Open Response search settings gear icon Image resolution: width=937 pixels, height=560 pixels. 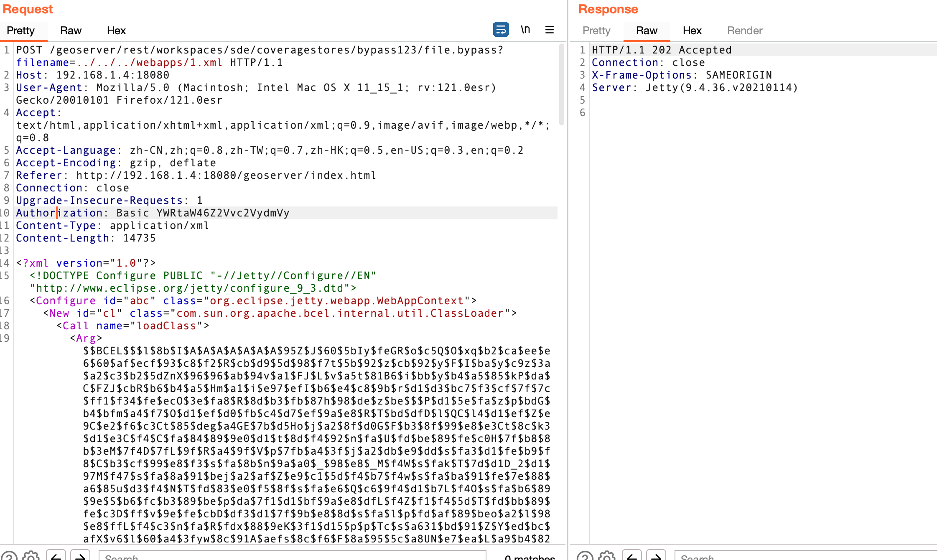click(607, 556)
